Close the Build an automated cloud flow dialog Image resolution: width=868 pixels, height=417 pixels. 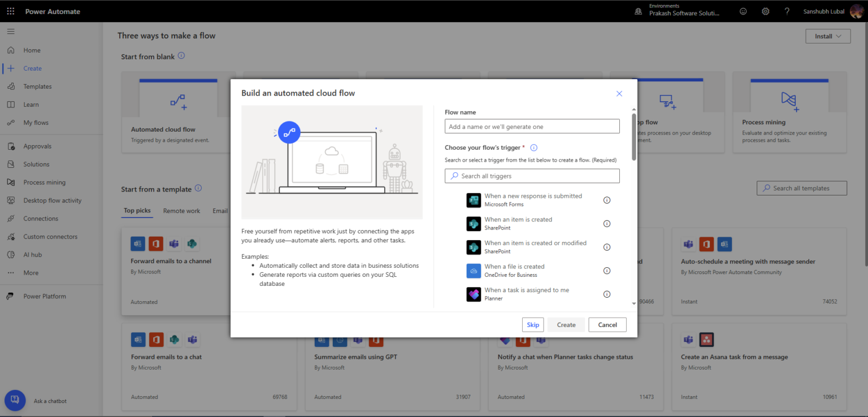point(619,94)
